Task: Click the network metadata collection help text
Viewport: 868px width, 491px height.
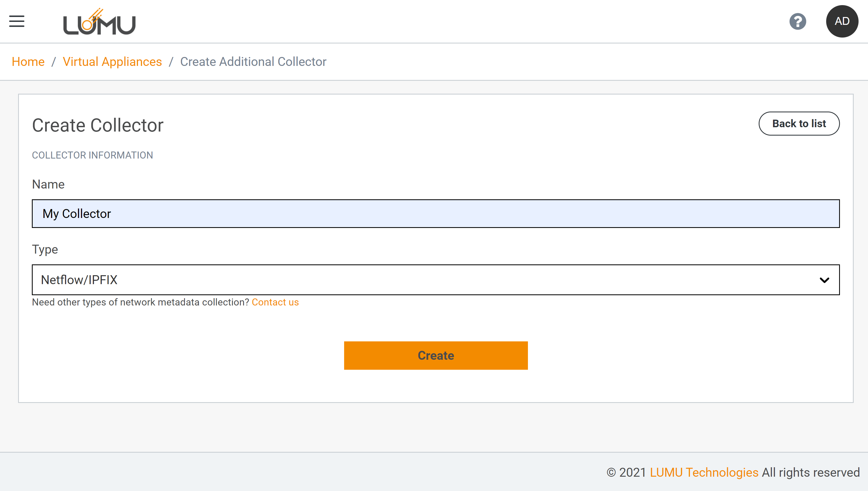Action: point(140,302)
